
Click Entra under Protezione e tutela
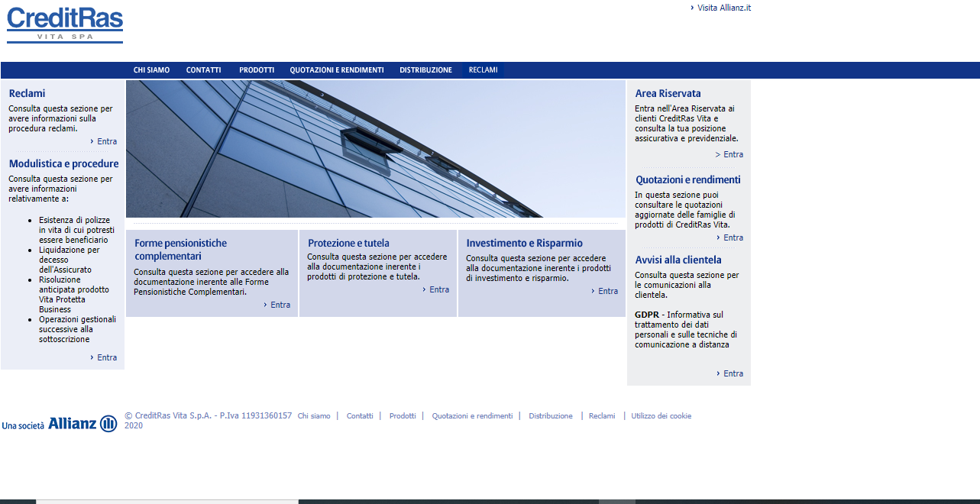point(438,289)
